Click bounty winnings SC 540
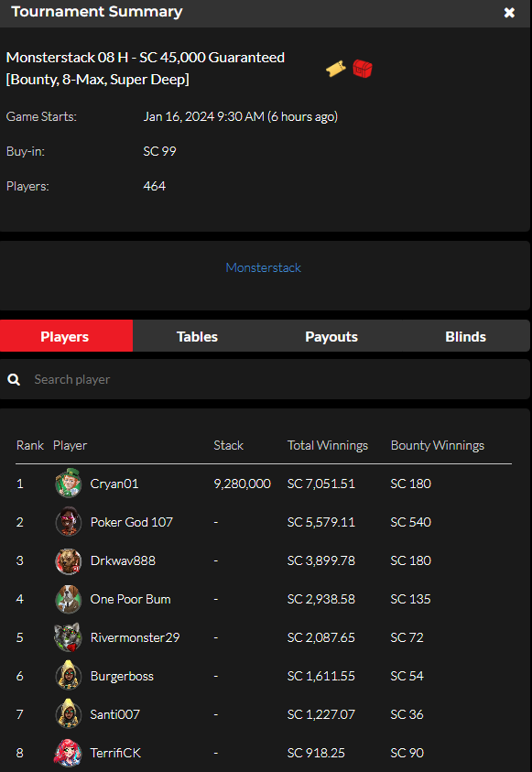The height and width of the screenshot is (772, 532). (411, 522)
